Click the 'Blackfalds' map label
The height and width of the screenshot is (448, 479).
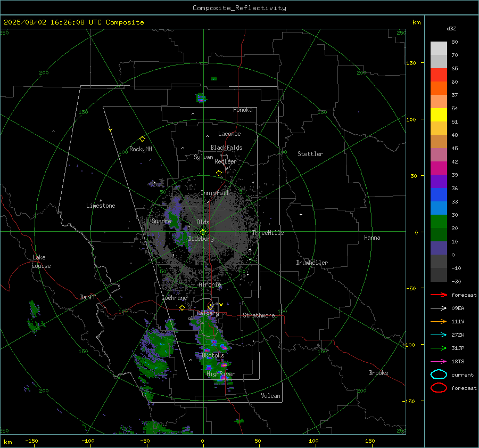(x=226, y=148)
